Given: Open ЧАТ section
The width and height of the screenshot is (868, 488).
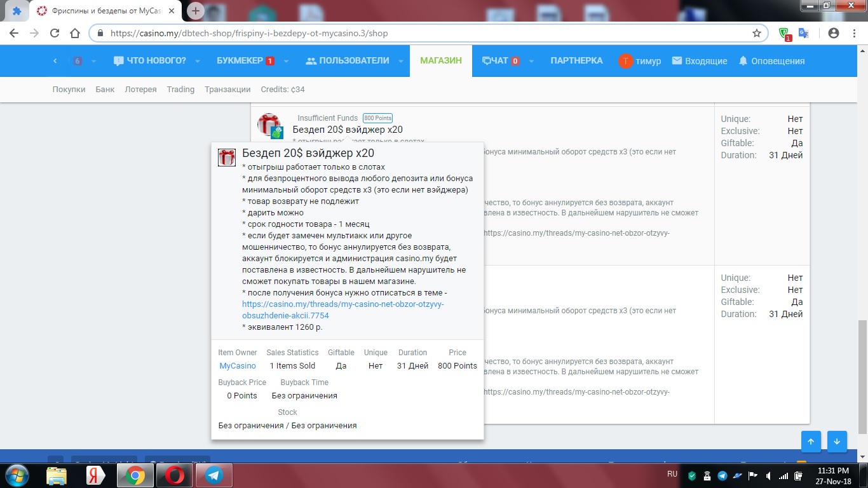Looking at the screenshot, I should [x=501, y=61].
